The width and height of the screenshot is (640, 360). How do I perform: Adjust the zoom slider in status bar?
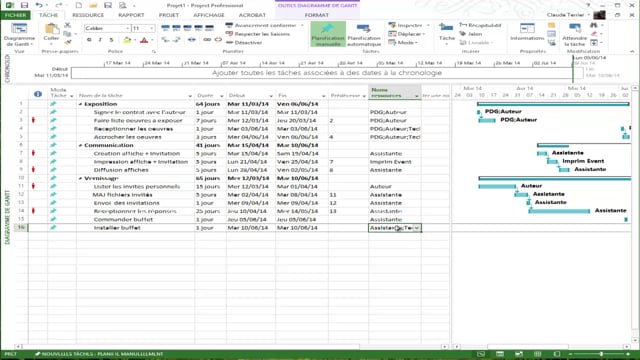[x=601, y=354]
